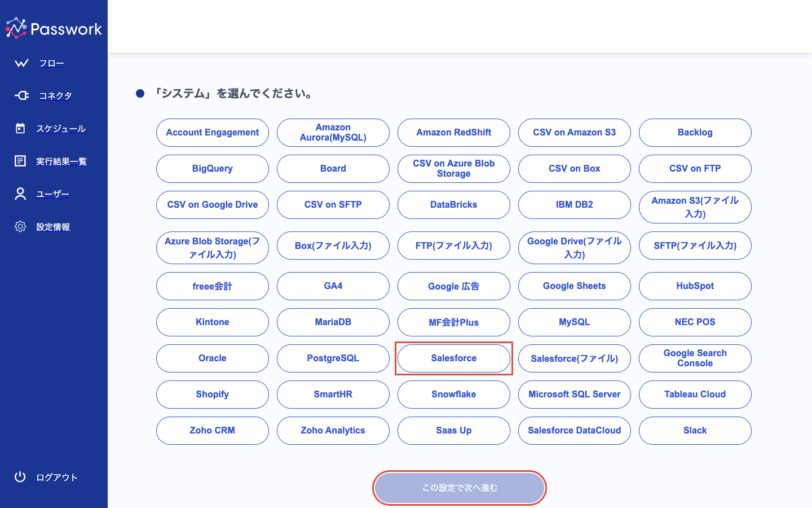This screenshot has height=508, width=812.
Task: Select Microsoft SQL Server
Action: (575, 395)
